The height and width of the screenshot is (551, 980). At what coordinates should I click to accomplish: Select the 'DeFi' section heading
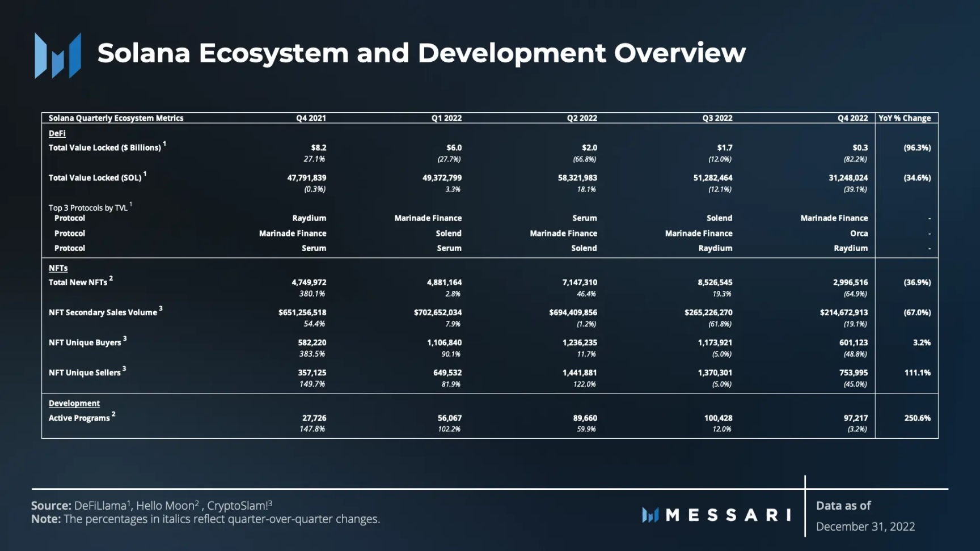57,133
